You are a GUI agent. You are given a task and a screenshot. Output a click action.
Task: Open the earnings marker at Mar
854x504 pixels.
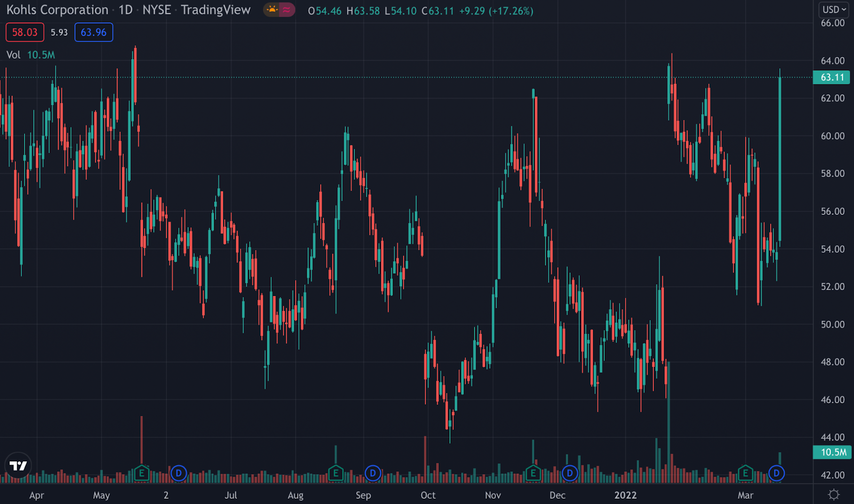(745, 473)
